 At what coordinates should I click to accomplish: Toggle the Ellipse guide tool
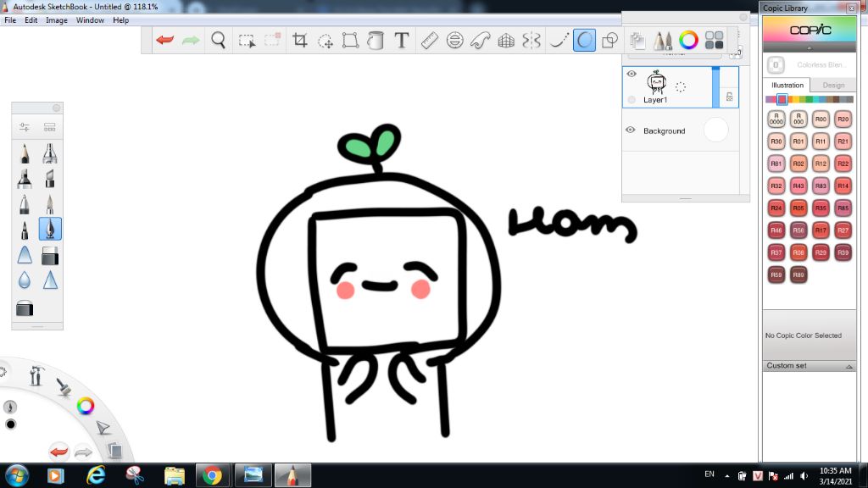pyautogui.click(x=454, y=40)
